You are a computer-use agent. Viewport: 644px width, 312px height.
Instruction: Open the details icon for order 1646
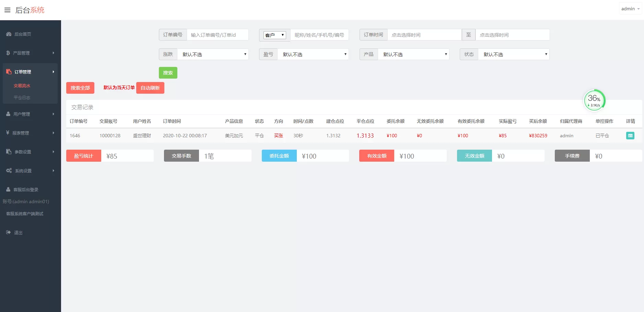[630, 136]
